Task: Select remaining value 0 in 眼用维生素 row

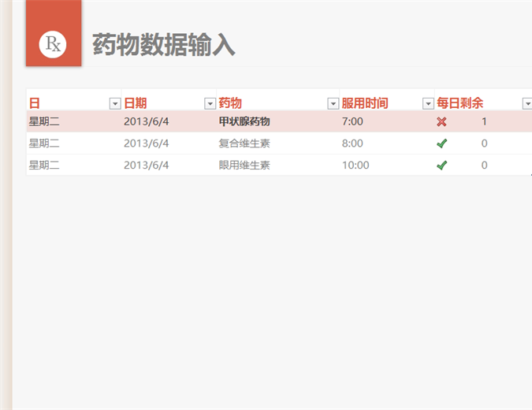Action: [x=484, y=166]
